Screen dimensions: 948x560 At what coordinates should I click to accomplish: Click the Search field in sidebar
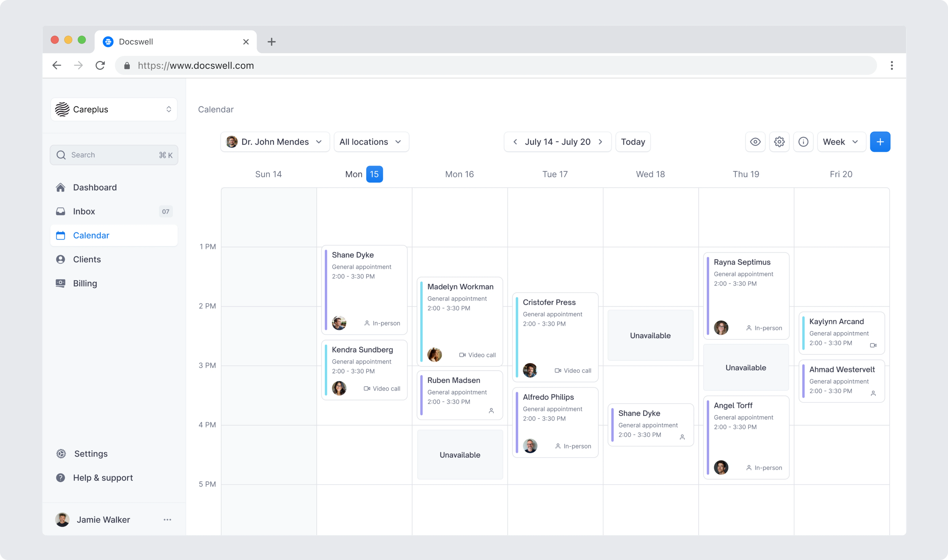tap(114, 155)
